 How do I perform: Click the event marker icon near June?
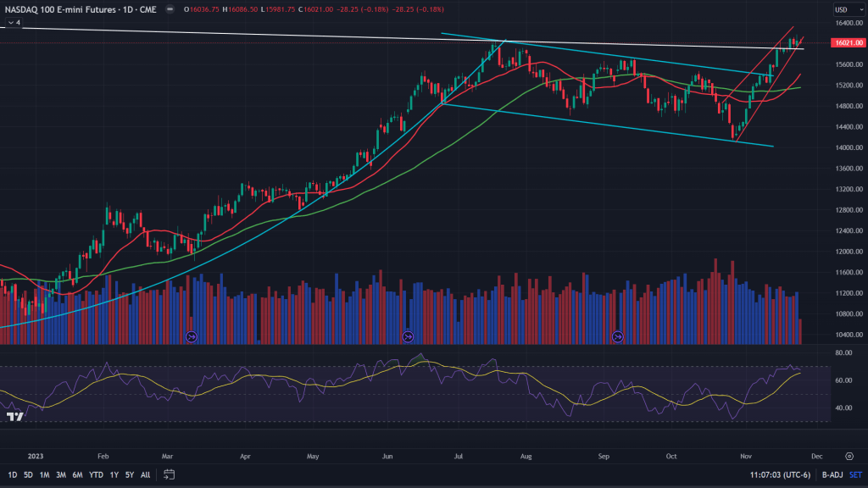[x=409, y=336]
